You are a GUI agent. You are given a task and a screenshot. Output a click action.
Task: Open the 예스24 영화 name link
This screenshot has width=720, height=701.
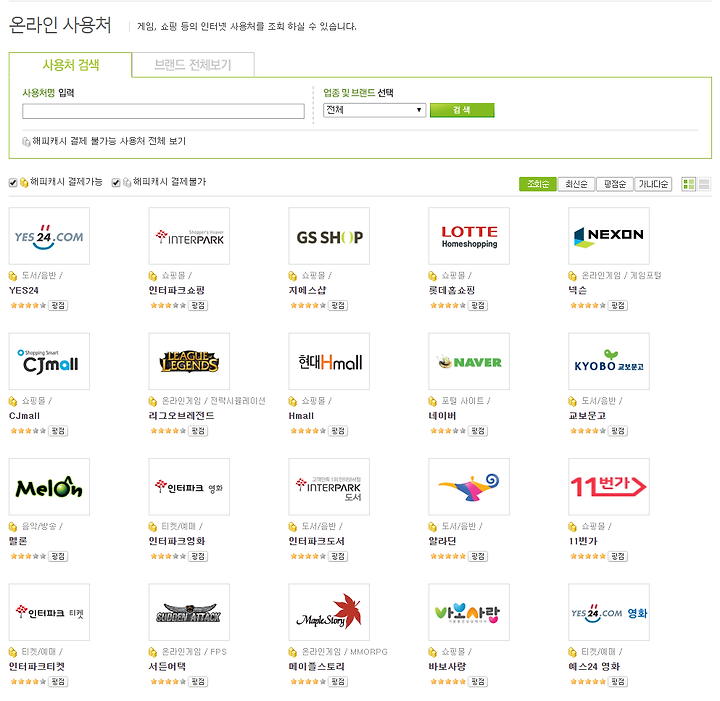[594, 666]
